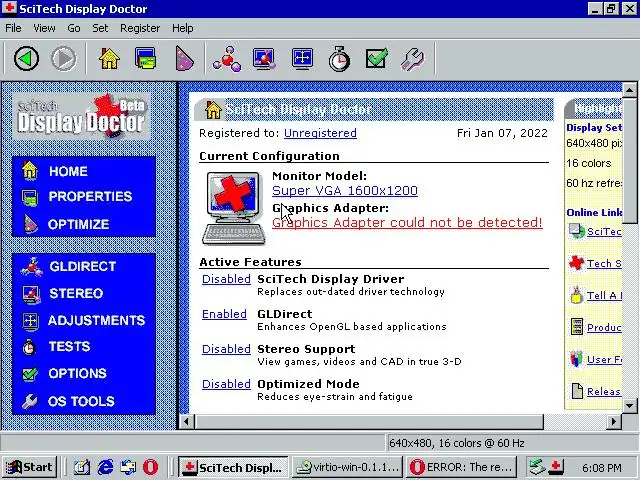The width and height of the screenshot is (640, 480).
Task: Click the horizontal scrollbar left arrow
Action: pyautogui.click(x=187, y=422)
